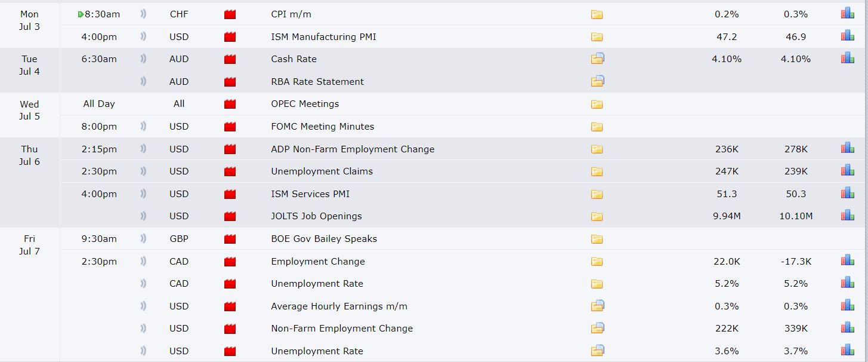Image resolution: width=868 pixels, height=362 pixels.
Task: Open chart icon for Unemployment Claims
Action: coord(847,170)
